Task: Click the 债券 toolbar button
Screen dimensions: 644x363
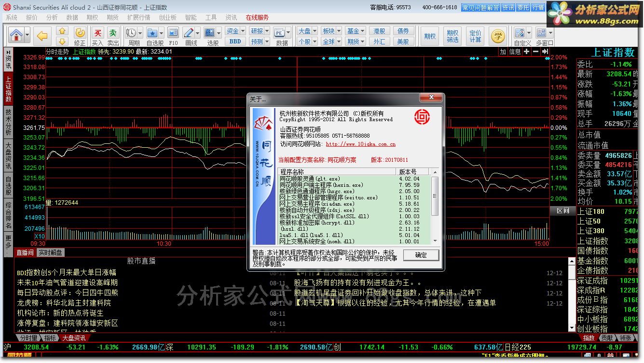Action: click(x=403, y=31)
